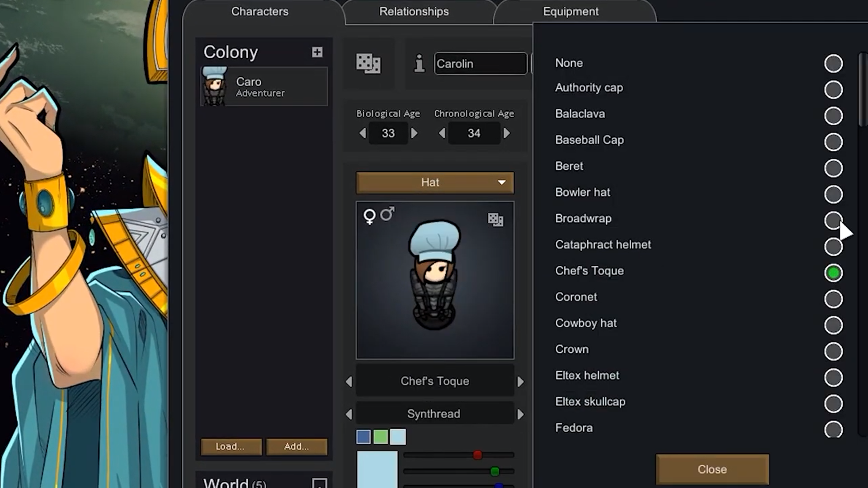Open the Hat layer dropdown
The height and width of the screenshot is (488, 868).
pyautogui.click(x=435, y=183)
